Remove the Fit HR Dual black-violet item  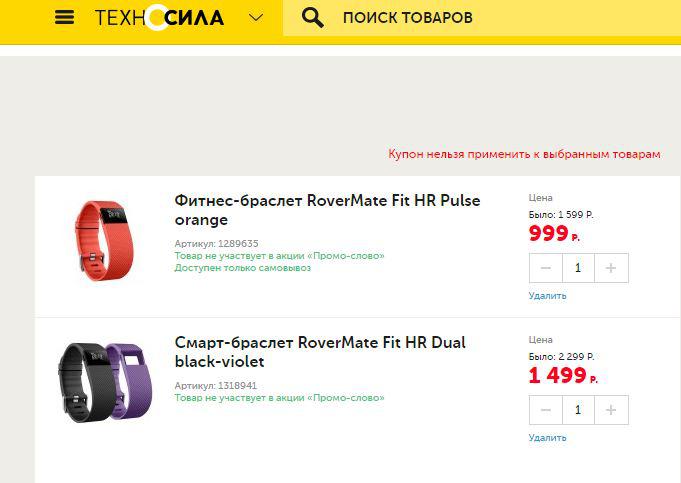[547, 438]
